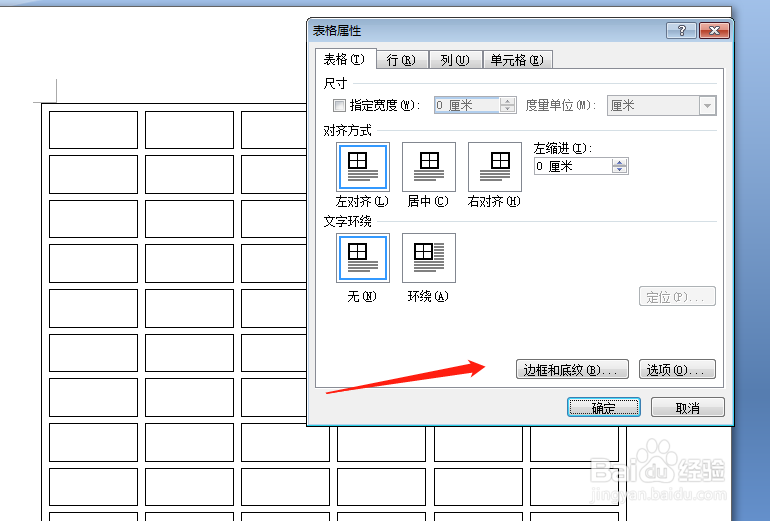Open the 度量单位 dropdown

tap(707, 106)
